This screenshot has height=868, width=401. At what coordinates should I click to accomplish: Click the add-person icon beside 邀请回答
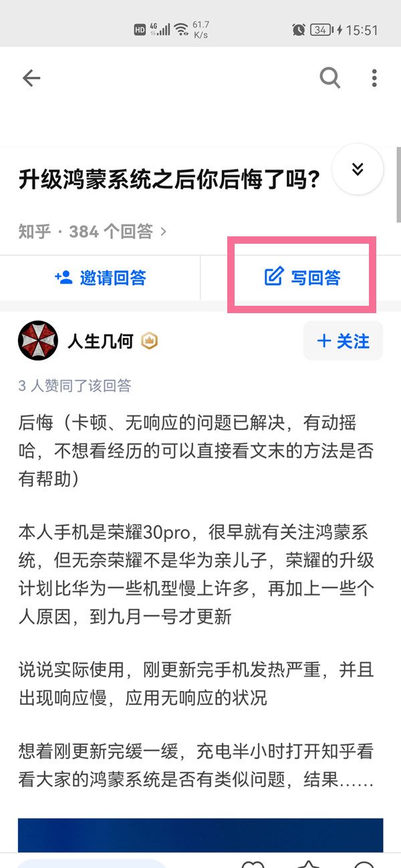tap(63, 277)
